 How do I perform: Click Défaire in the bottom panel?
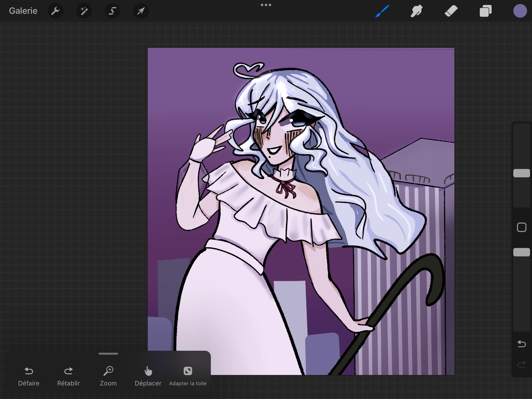(x=29, y=376)
